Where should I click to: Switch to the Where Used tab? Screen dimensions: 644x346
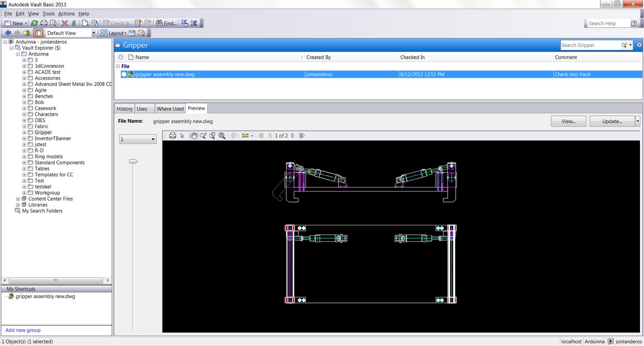[170, 109]
